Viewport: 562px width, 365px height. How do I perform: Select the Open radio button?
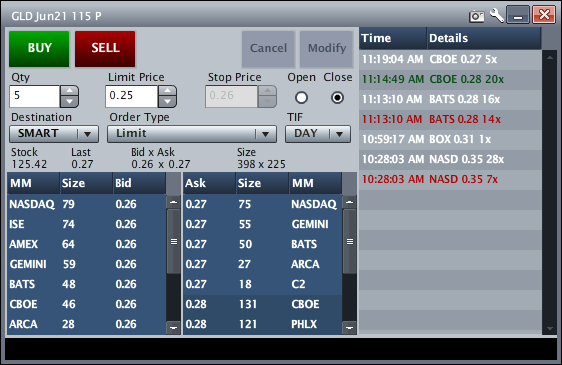point(301,98)
